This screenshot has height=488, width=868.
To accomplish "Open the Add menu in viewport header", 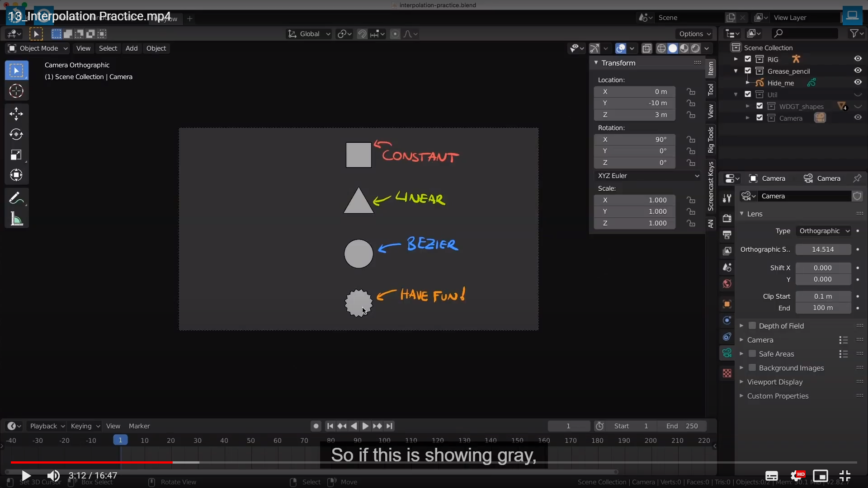I will point(132,48).
